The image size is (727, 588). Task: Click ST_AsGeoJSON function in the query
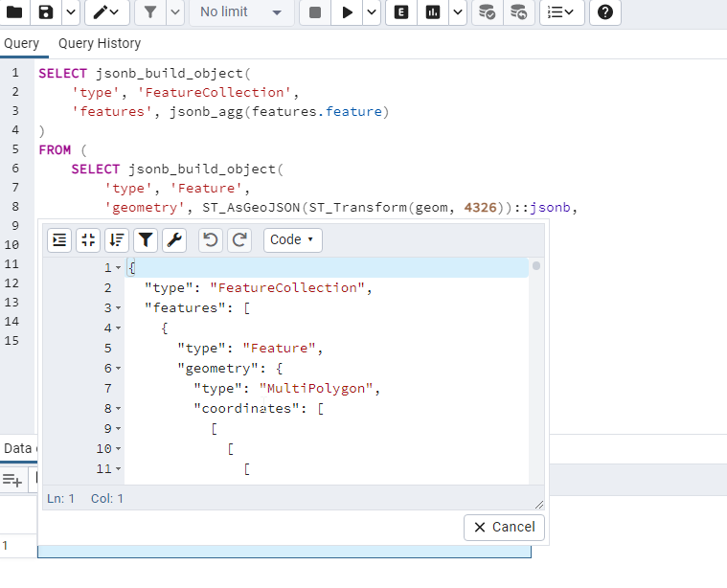[x=251, y=207]
